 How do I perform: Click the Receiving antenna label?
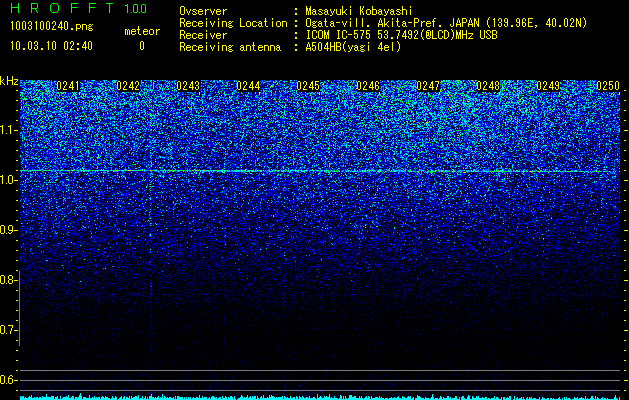pos(230,47)
